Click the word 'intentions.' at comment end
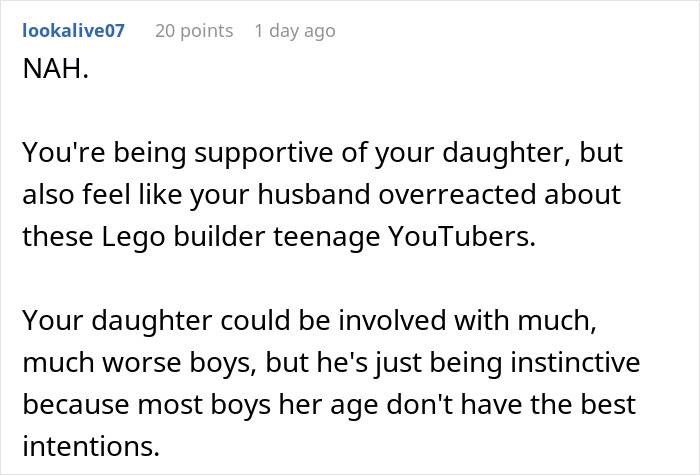Viewport: 700px width, 475px height. click(x=91, y=446)
